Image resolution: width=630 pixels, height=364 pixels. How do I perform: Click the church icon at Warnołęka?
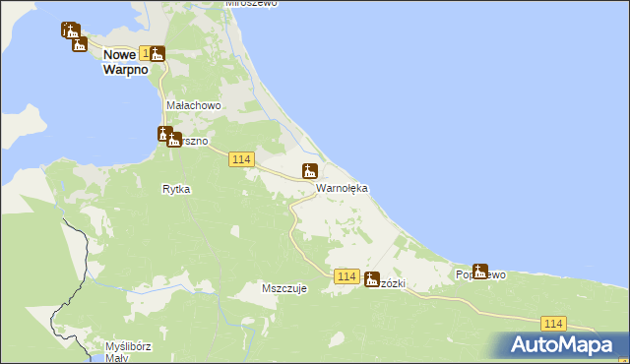click(x=310, y=171)
